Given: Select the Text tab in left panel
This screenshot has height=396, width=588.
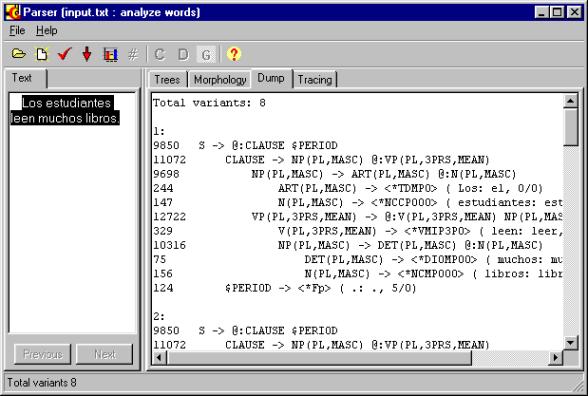Looking at the screenshot, I should click(x=22, y=78).
